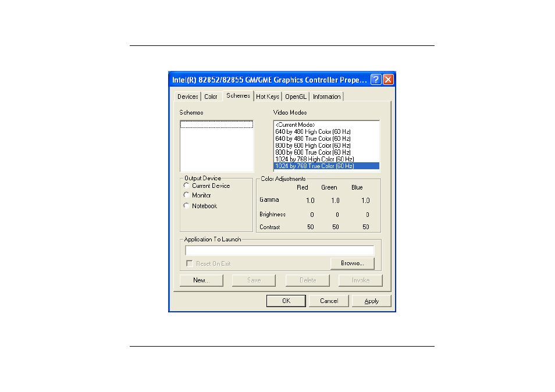Click the Invoke button
Image resolution: width=555 pixels, height=392 pixels.
click(x=360, y=280)
